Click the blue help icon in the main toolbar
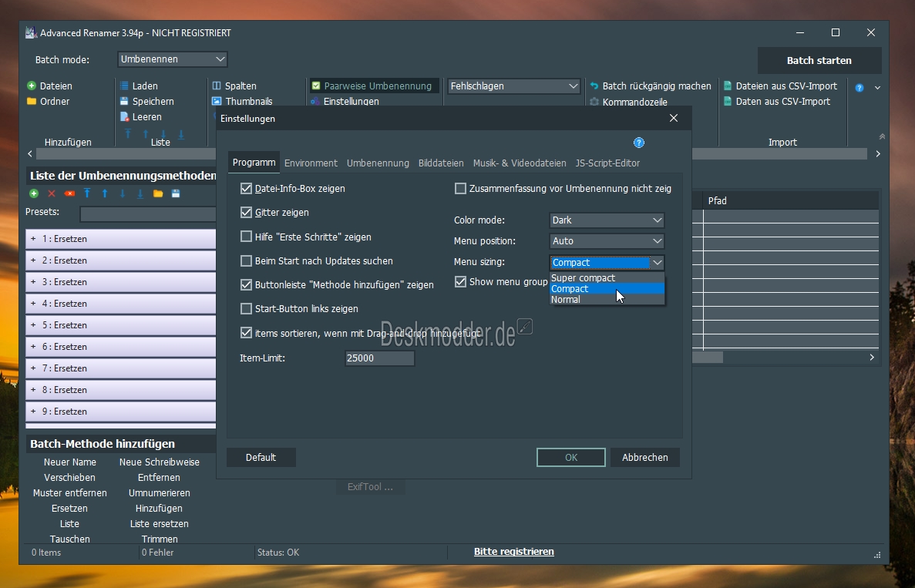 coord(859,88)
